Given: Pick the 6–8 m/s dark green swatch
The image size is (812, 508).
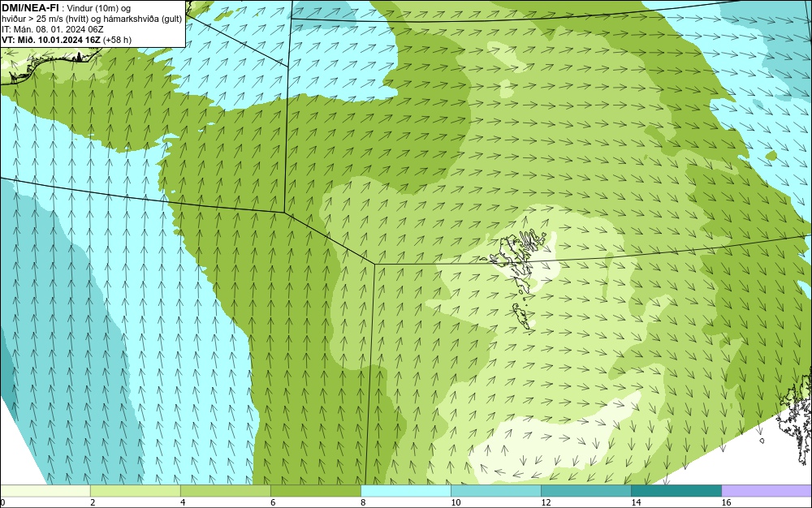Looking at the screenshot, I should click(315, 490).
